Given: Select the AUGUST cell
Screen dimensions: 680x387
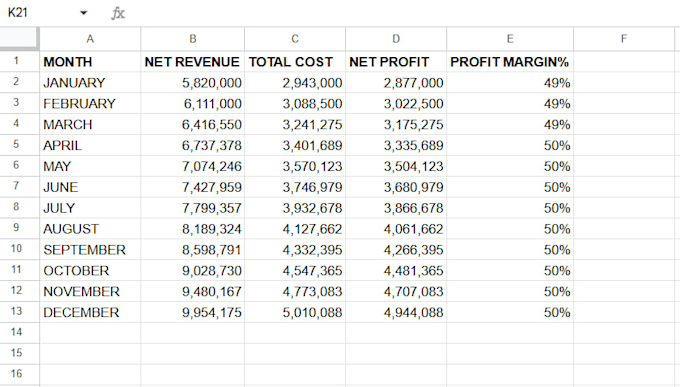Looking at the screenshot, I should point(90,229).
